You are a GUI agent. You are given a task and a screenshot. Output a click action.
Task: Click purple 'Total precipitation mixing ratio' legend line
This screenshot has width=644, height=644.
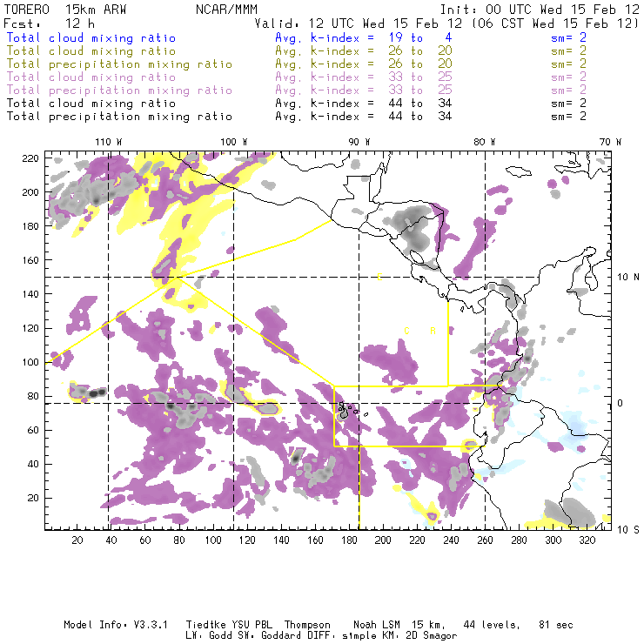119,91
